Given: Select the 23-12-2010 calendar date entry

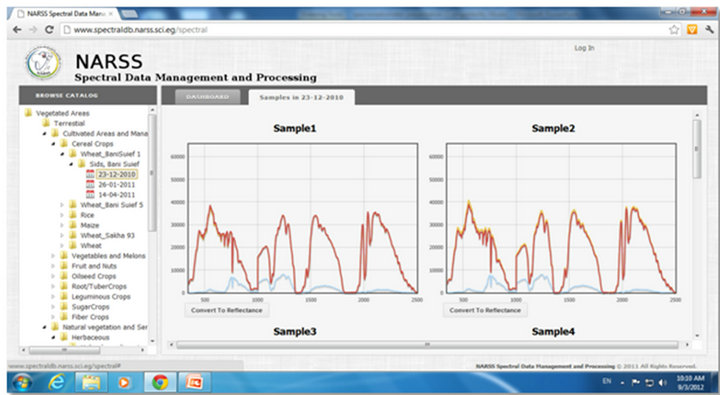Looking at the screenshot, I should (x=117, y=174).
